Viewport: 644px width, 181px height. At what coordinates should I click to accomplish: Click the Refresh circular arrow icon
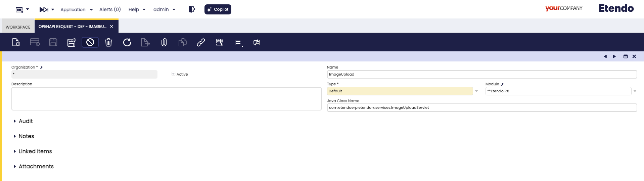(127, 42)
